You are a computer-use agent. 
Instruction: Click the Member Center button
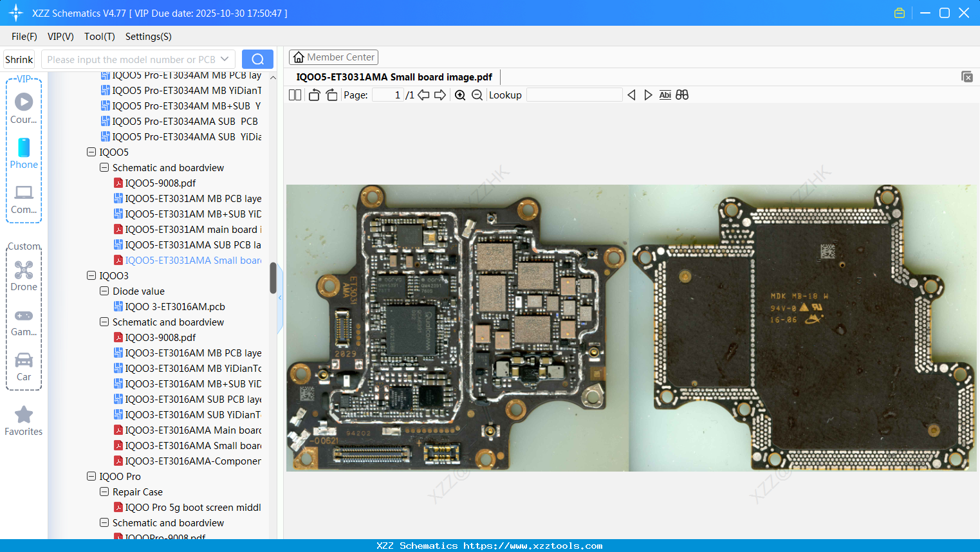click(x=333, y=57)
